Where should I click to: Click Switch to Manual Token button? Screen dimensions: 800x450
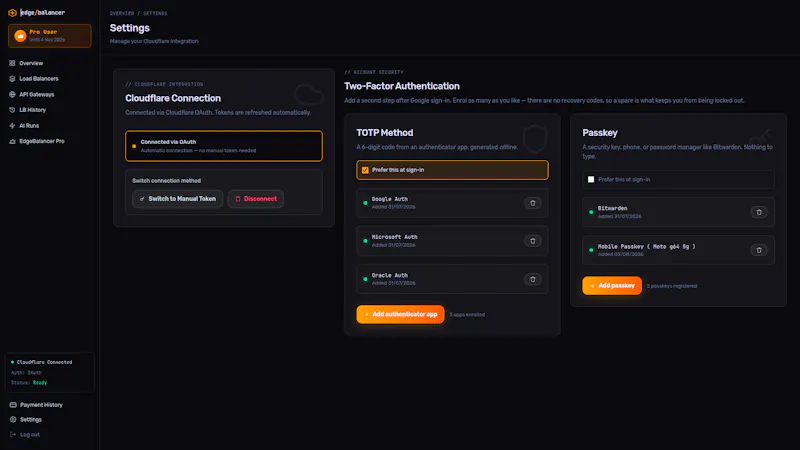coord(178,199)
